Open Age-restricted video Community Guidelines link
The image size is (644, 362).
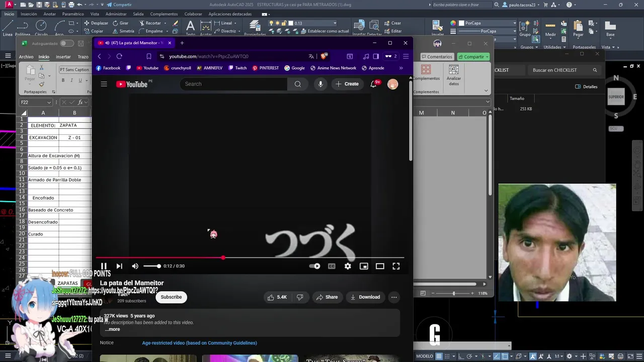click(x=199, y=343)
